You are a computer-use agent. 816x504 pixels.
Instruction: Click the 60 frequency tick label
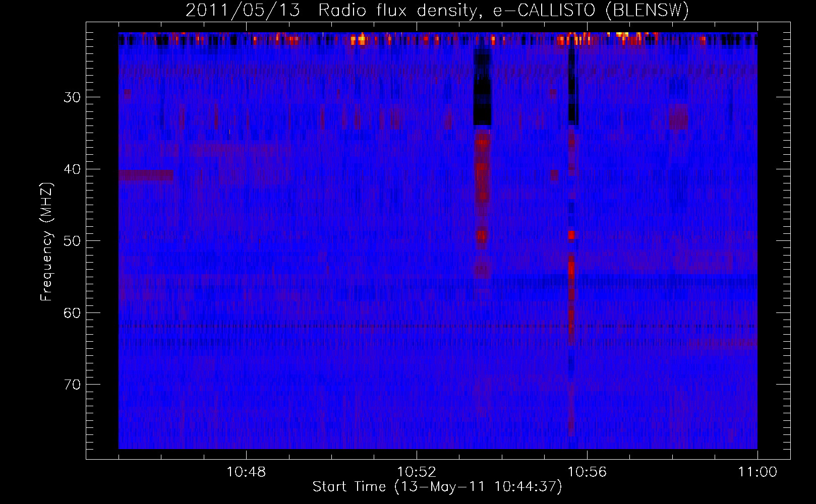pyautogui.click(x=72, y=313)
